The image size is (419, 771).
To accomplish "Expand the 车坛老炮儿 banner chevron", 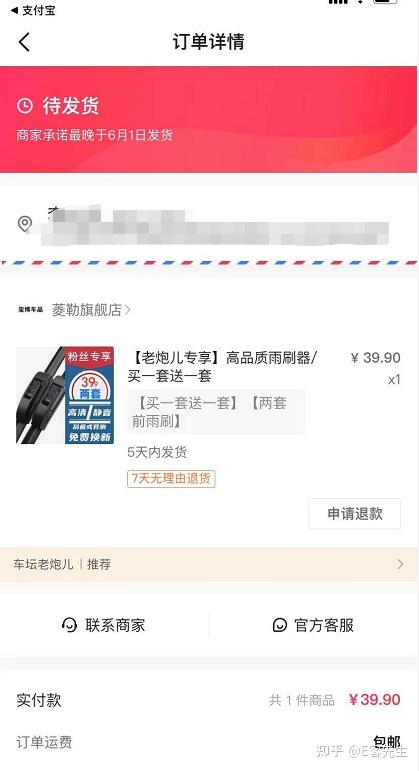I will 400,564.
